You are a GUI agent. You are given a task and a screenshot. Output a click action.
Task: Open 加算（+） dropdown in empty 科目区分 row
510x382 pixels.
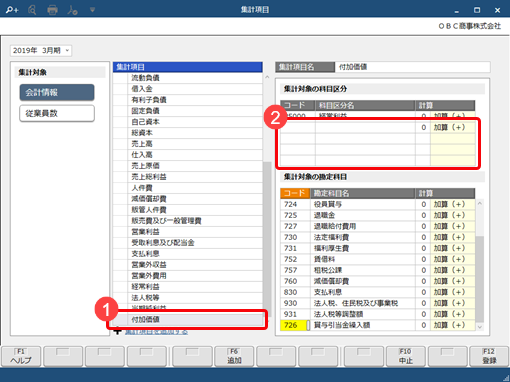pyautogui.click(x=453, y=127)
